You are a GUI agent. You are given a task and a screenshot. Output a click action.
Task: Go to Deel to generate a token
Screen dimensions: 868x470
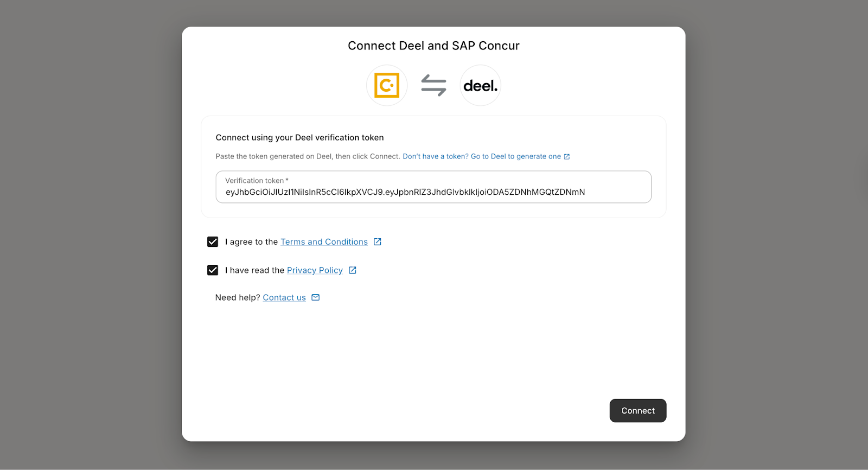pos(482,156)
